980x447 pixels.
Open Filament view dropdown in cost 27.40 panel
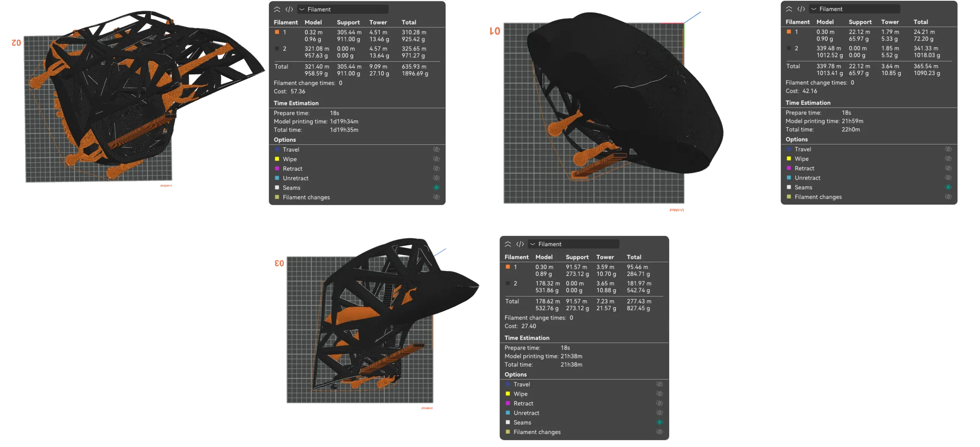click(x=573, y=244)
